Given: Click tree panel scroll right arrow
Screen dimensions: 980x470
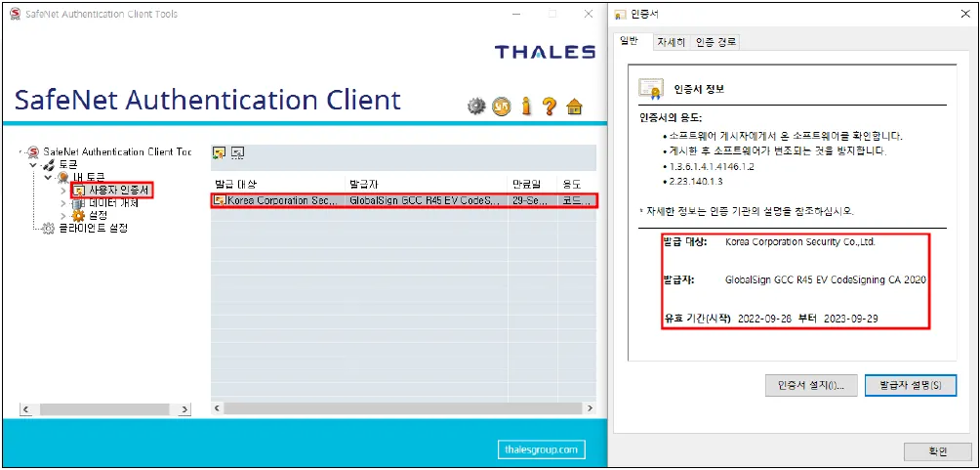Looking at the screenshot, I should 184,409.
